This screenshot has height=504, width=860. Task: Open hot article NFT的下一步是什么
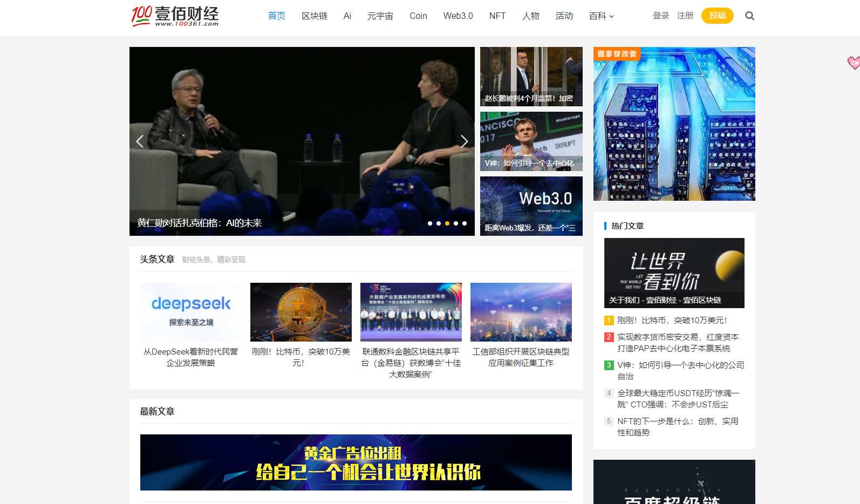click(678, 427)
